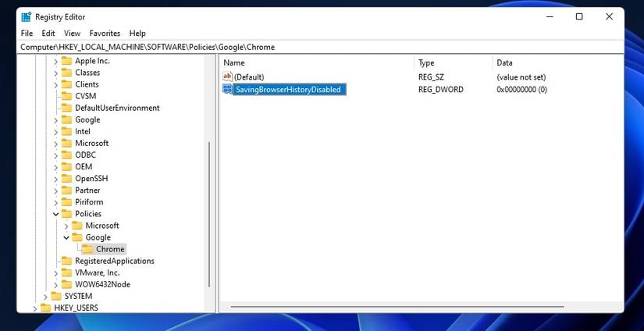Open the Help menu

(137, 34)
